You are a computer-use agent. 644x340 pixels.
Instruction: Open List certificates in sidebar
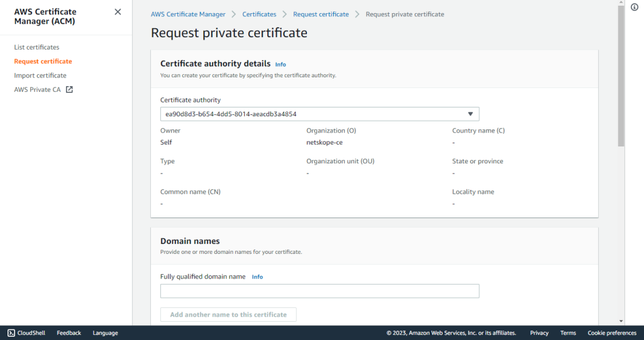[x=36, y=47]
